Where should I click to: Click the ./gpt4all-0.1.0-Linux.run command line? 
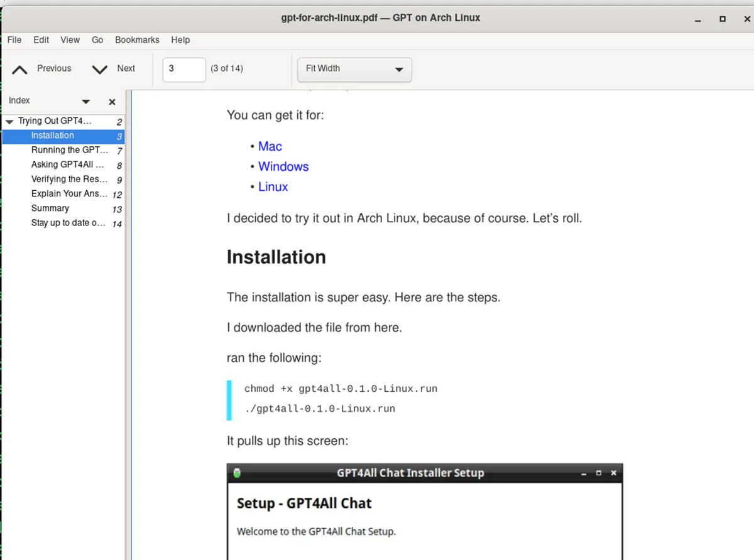(x=320, y=409)
